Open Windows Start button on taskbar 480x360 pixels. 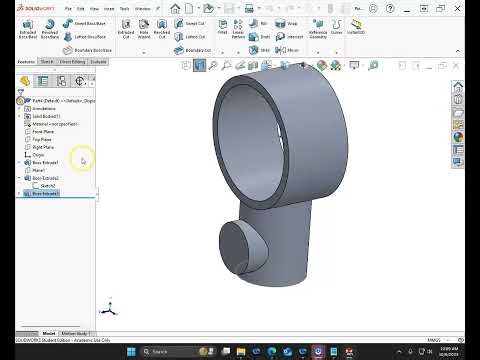pos(132,352)
